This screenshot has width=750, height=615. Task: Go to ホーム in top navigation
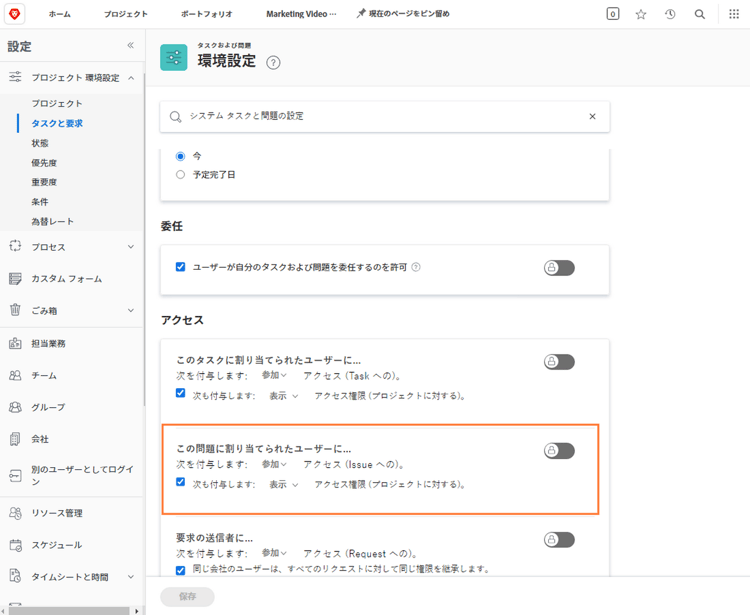tap(59, 14)
